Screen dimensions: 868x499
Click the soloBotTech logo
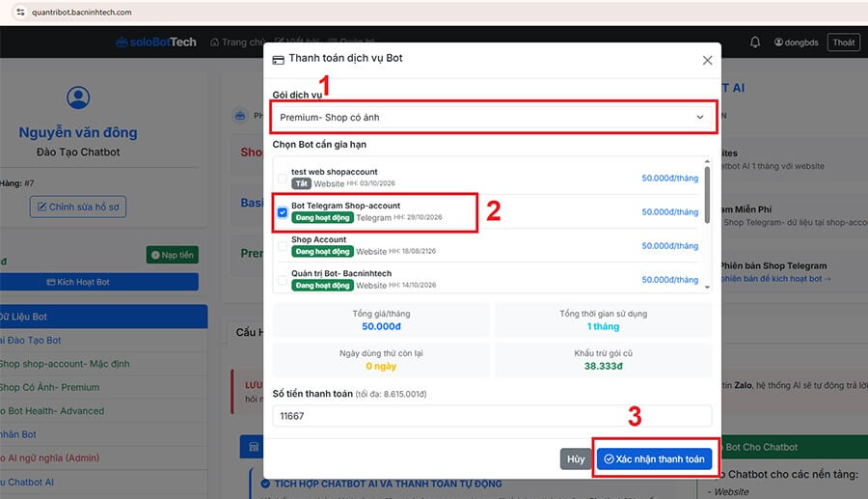[156, 42]
